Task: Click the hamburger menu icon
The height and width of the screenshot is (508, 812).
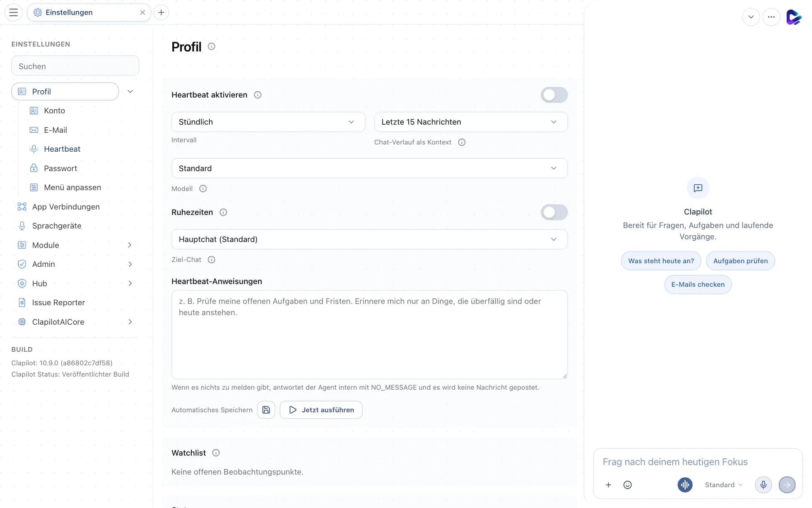Action: tap(14, 12)
